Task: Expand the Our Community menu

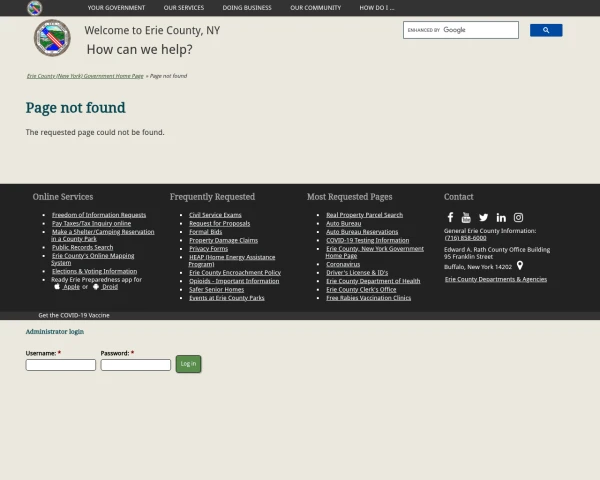Action: tap(315, 8)
